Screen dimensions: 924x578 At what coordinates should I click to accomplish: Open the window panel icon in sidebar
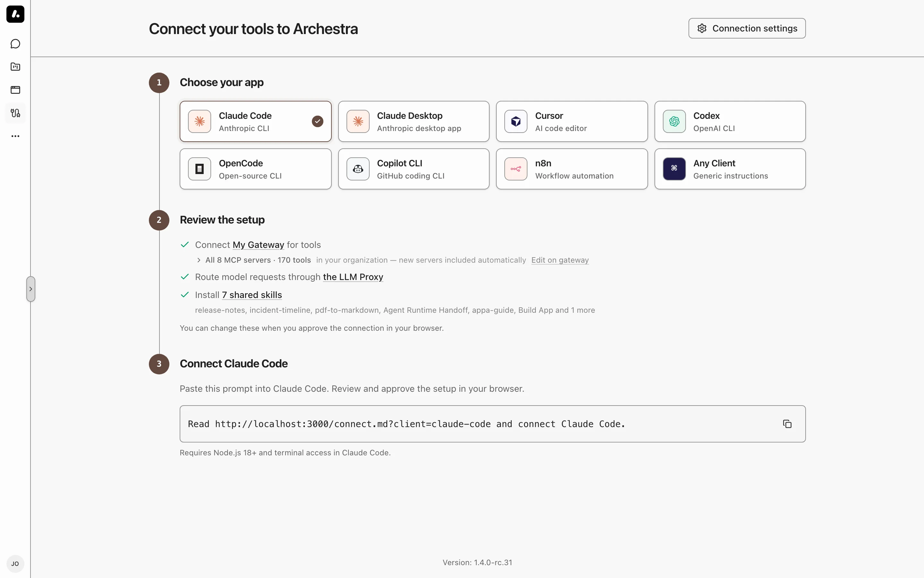[15, 90]
